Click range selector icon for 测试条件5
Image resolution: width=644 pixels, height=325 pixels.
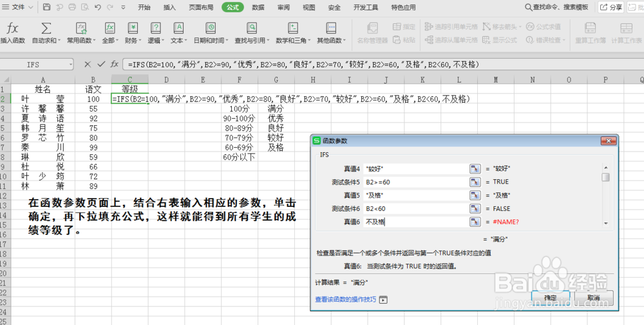tap(475, 182)
